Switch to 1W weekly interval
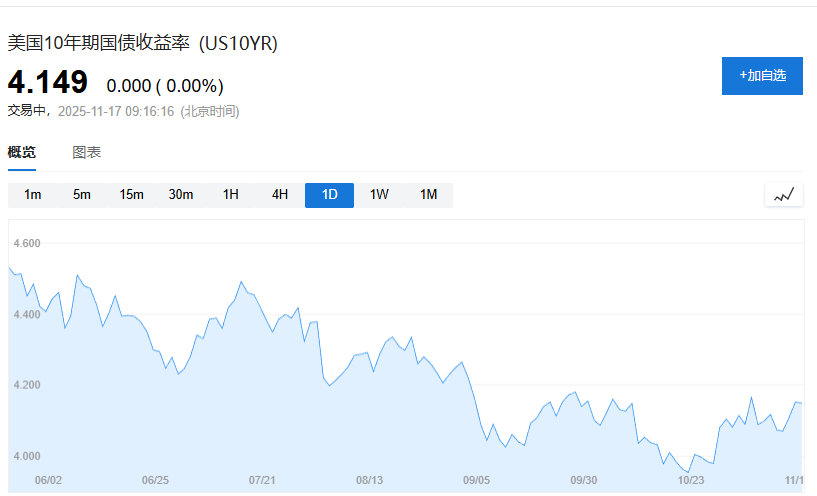Screen dimensions: 817x496 tap(379, 195)
